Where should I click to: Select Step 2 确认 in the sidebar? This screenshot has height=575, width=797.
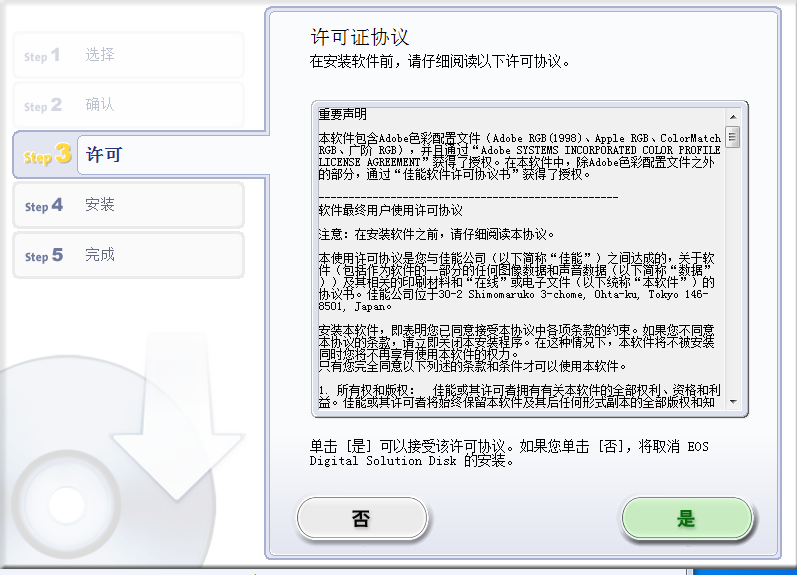coord(128,105)
